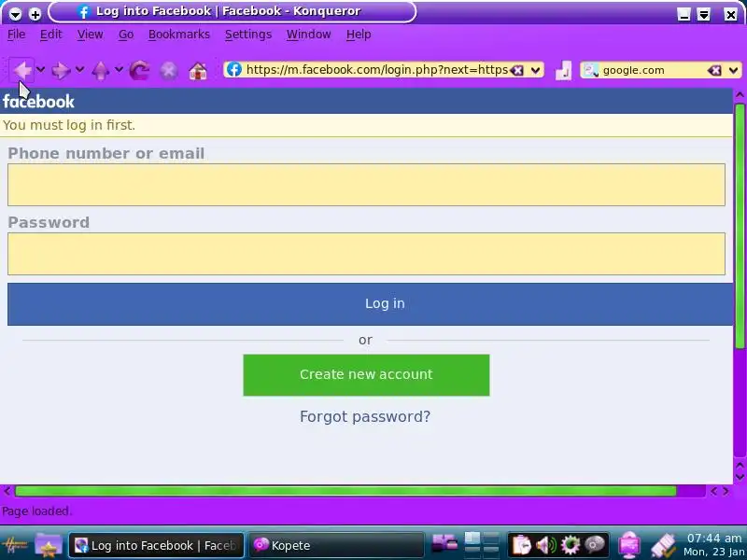
Task: Expand the search box dropdown arrow
Action: [x=733, y=71]
